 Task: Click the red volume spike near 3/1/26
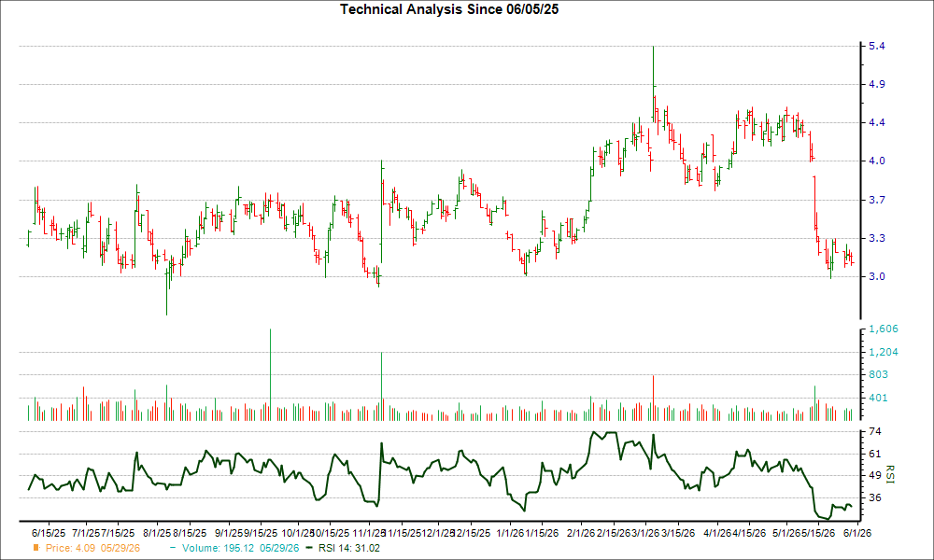[654, 399]
